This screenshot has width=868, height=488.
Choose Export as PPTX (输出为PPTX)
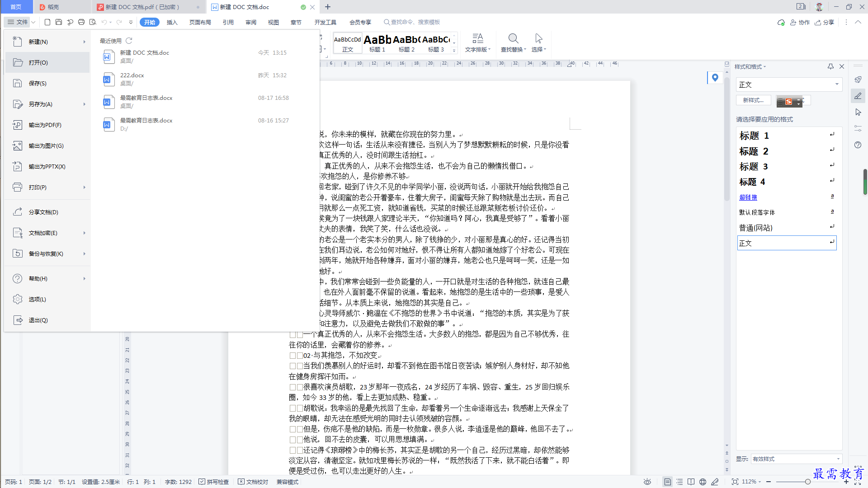point(47,166)
